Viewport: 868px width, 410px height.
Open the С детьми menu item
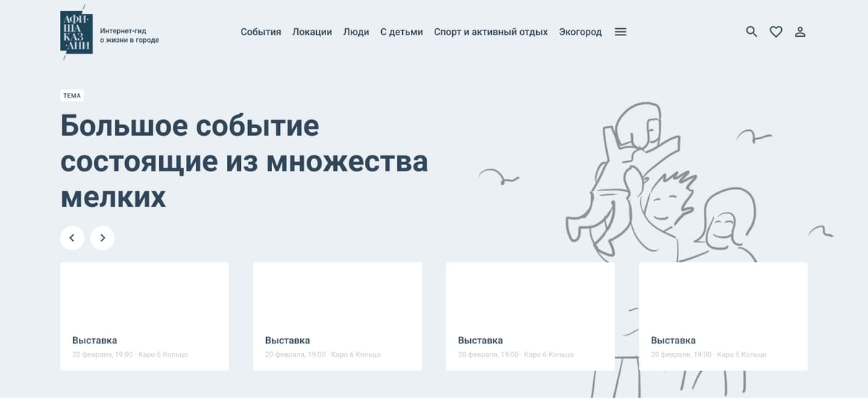click(x=401, y=32)
